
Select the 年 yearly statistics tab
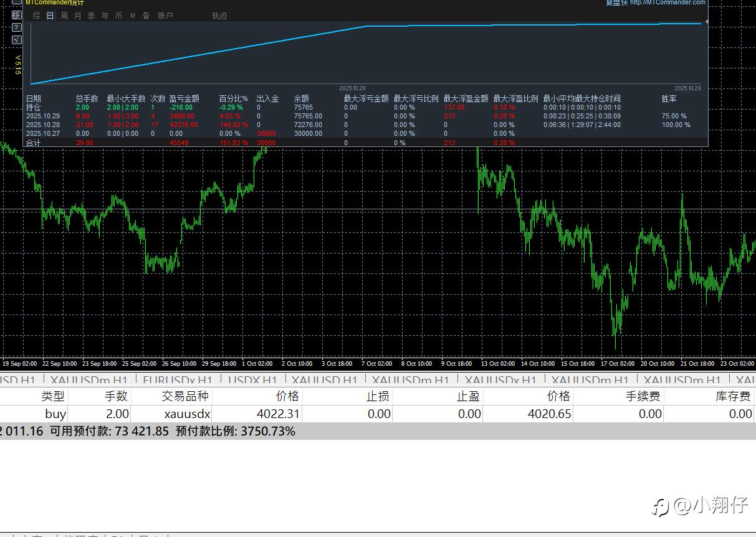click(x=105, y=16)
